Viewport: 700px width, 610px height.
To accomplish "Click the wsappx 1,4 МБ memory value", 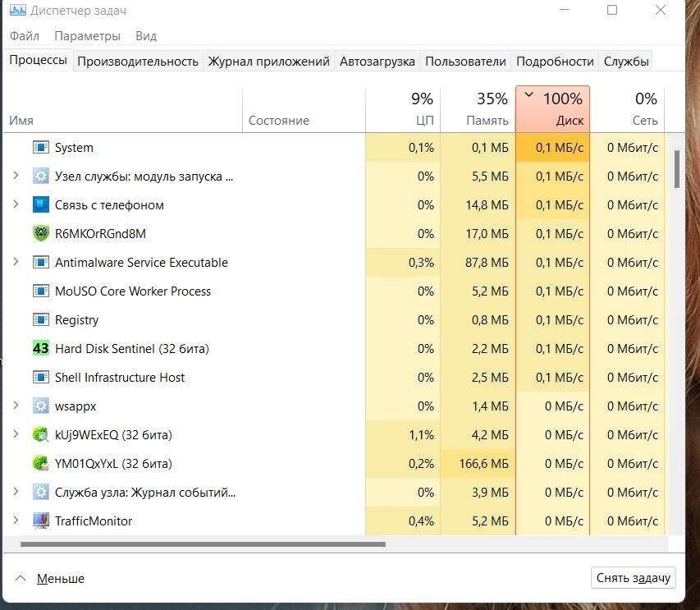I will [x=490, y=406].
